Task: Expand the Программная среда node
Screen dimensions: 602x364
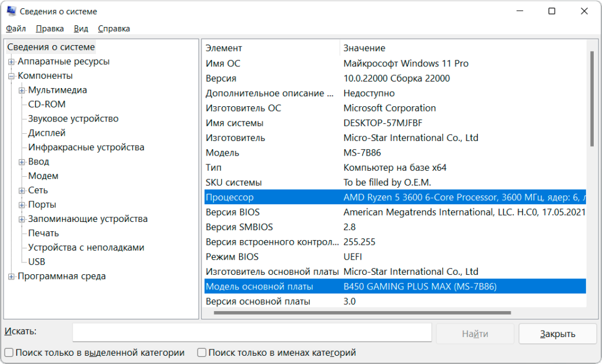Action: click(12, 277)
